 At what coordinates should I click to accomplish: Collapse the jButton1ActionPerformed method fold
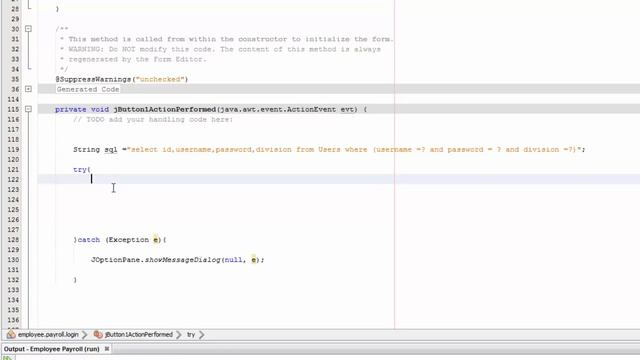28,109
